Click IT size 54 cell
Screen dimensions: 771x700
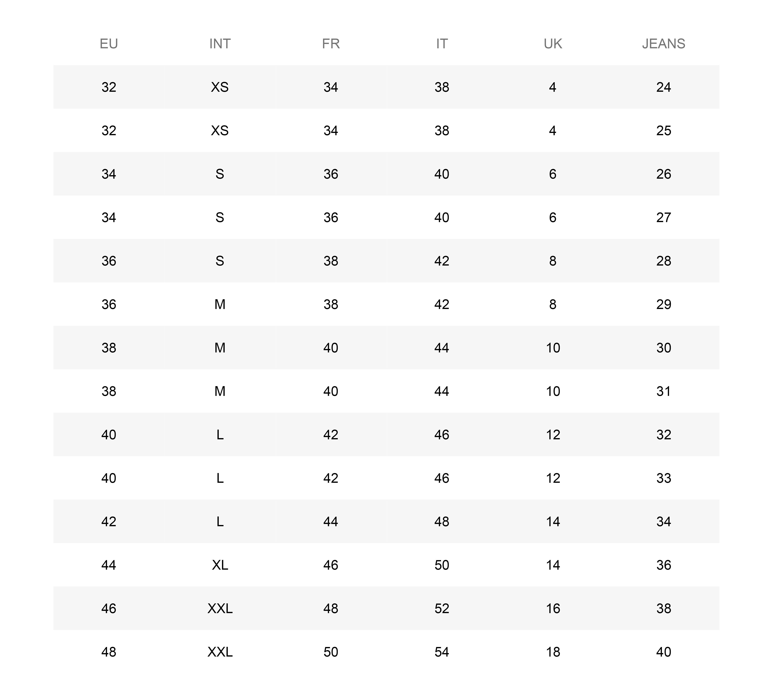pos(442,652)
